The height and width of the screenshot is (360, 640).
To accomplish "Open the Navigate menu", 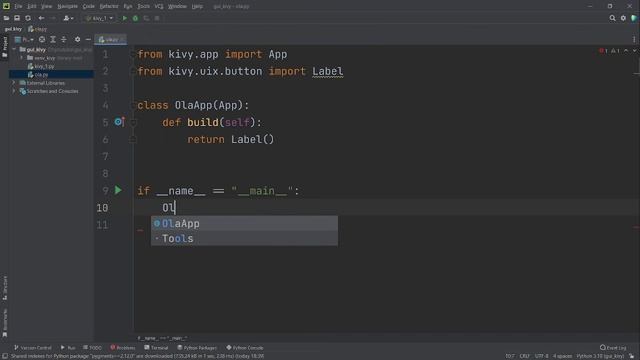I will pos(67,6).
